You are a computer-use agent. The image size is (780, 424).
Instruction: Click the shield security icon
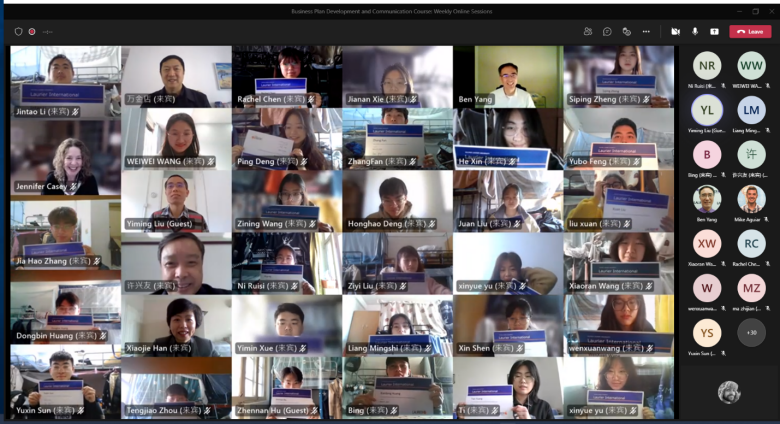[x=18, y=31]
